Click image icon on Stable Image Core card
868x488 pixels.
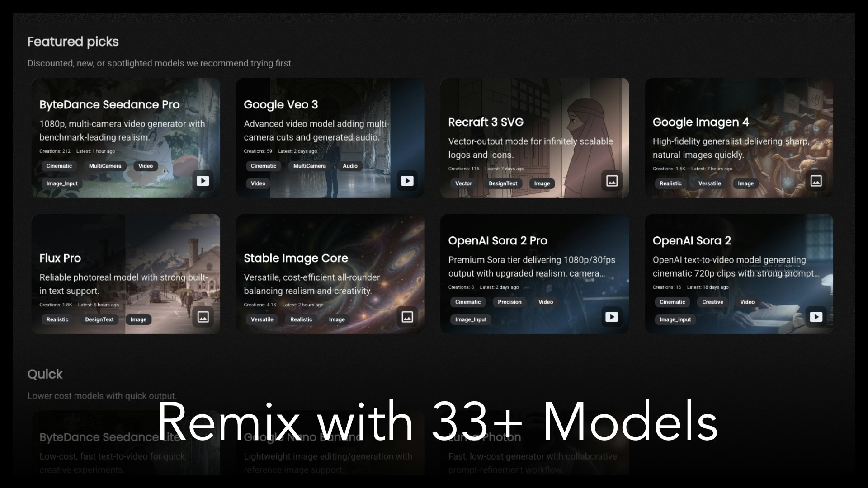[407, 317]
